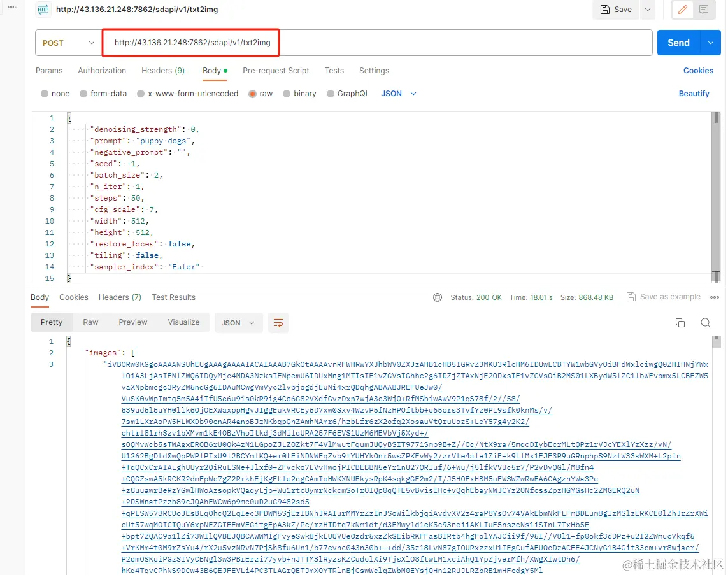Click the request body editor scrollbar
Screen dimensions: 728x575
(717, 197)
